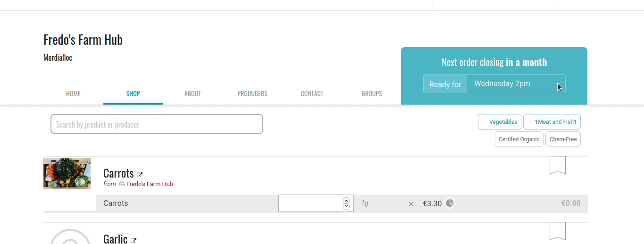Go to the Home tab
Screen dimensions: 644x244
[x=73, y=94]
